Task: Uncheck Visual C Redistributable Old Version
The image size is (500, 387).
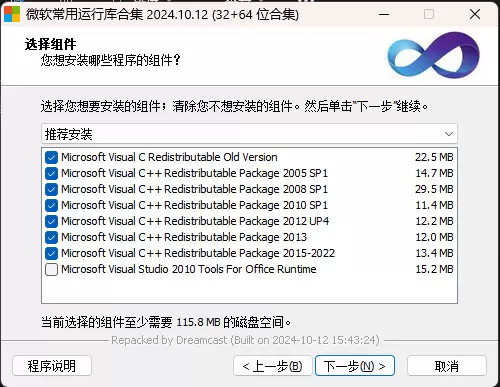Action: pyautogui.click(x=51, y=157)
